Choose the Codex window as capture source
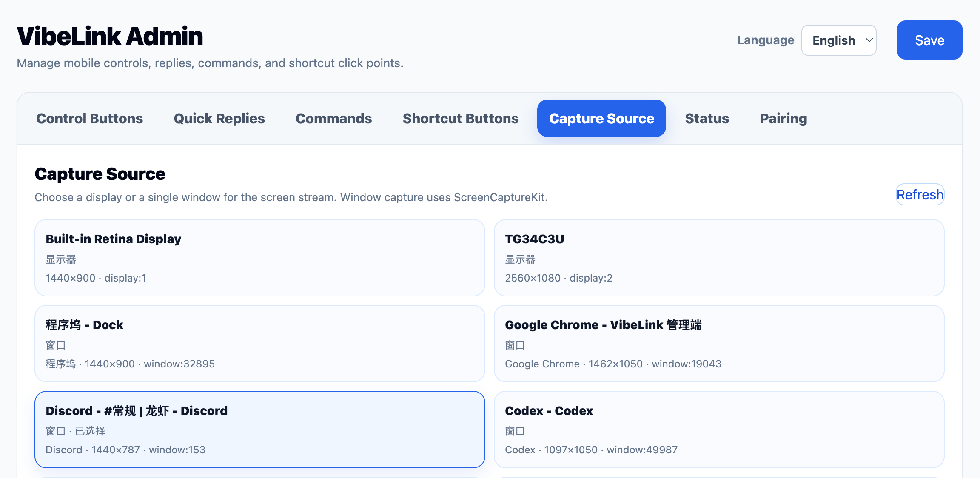This screenshot has height=478, width=980. point(720,430)
